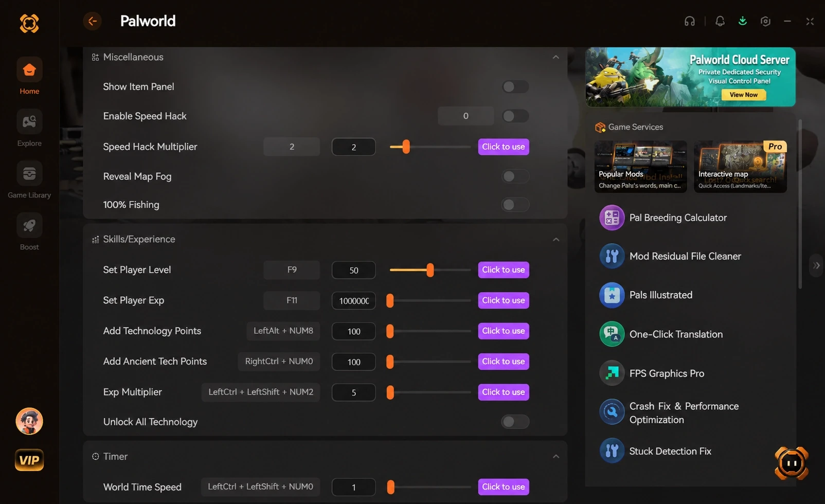Open the Explore section

point(29,128)
